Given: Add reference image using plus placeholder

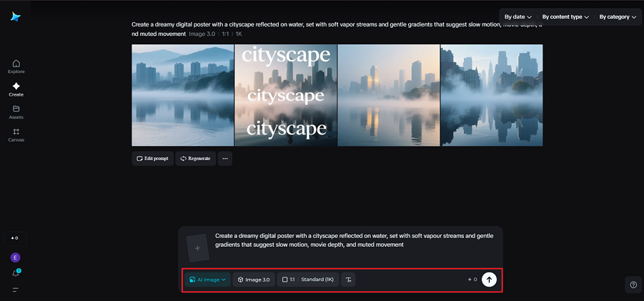Looking at the screenshot, I should click(x=197, y=248).
